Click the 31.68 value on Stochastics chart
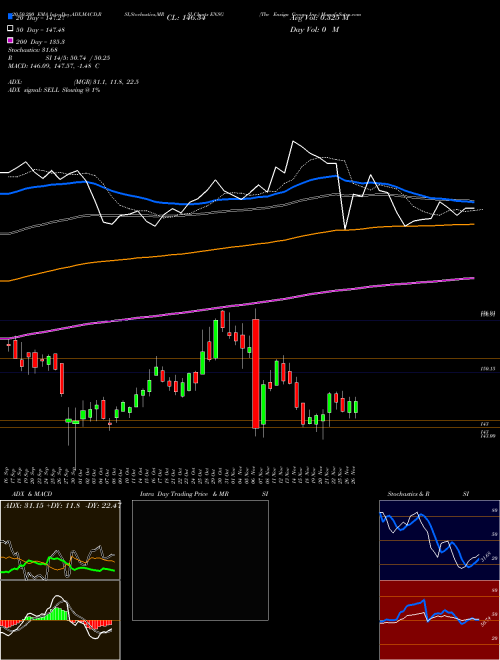This screenshot has width=500, height=660. click(488, 556)
